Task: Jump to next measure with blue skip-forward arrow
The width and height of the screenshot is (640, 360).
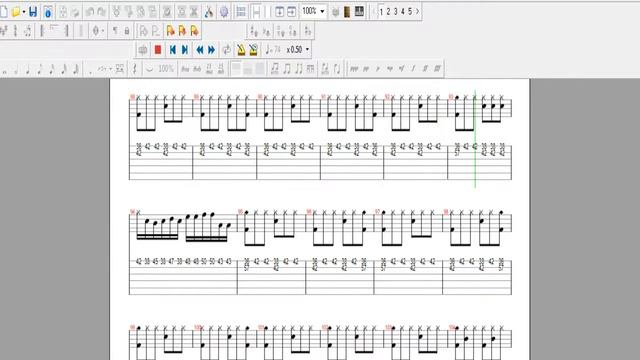Action: [x=185, y=50]
